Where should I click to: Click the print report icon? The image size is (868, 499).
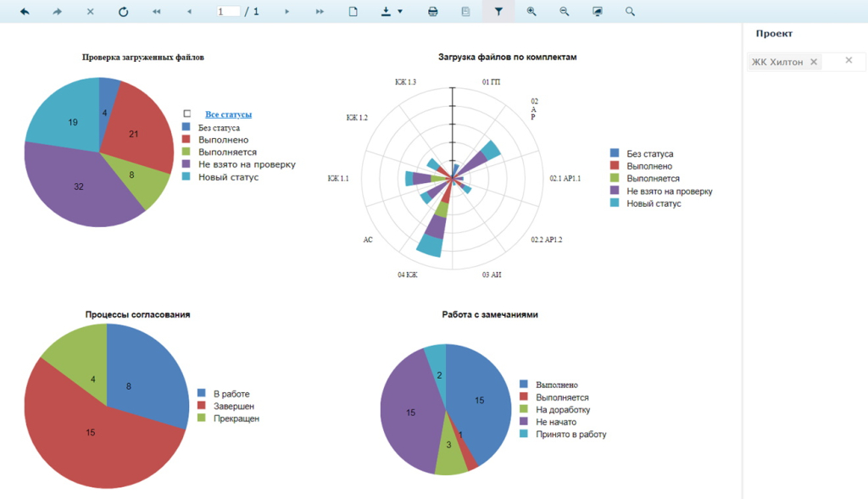point(433,12)
